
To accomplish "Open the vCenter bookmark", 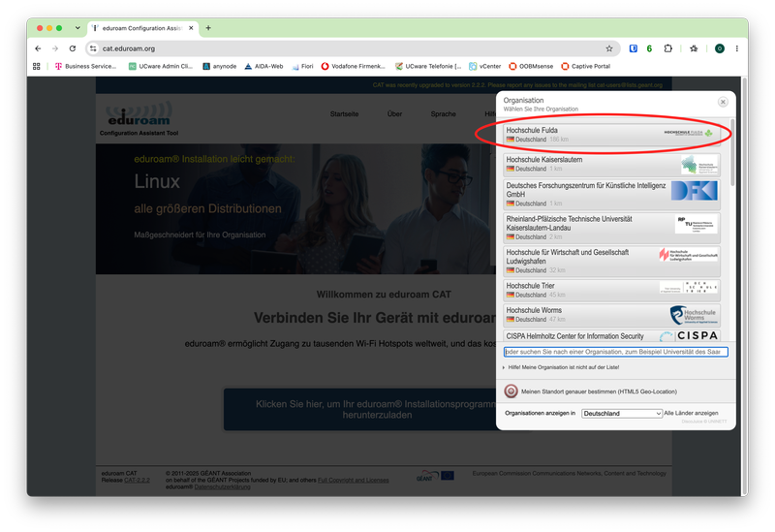I will (x=485, y=66).
